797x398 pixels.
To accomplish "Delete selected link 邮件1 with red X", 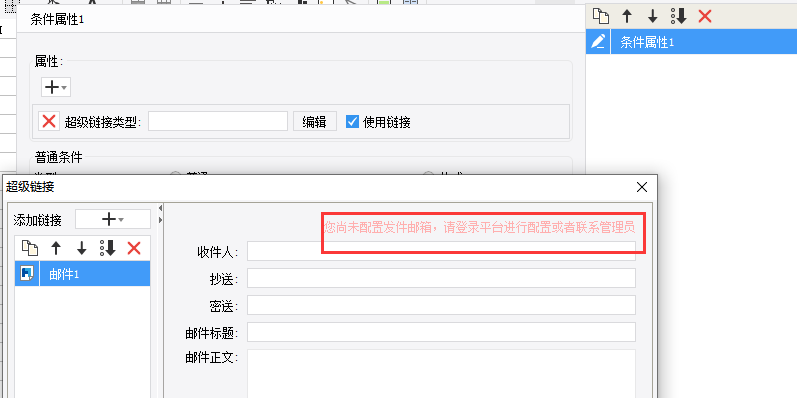I will coord(134,248).
